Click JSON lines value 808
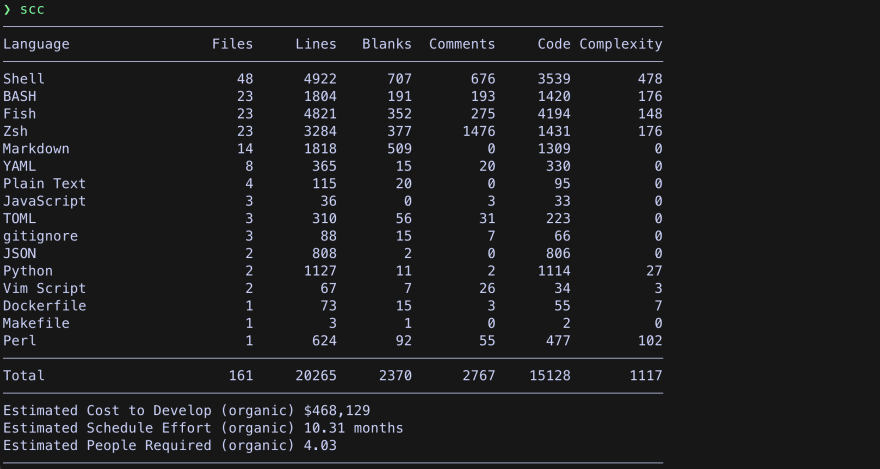 tap(324, 254)
